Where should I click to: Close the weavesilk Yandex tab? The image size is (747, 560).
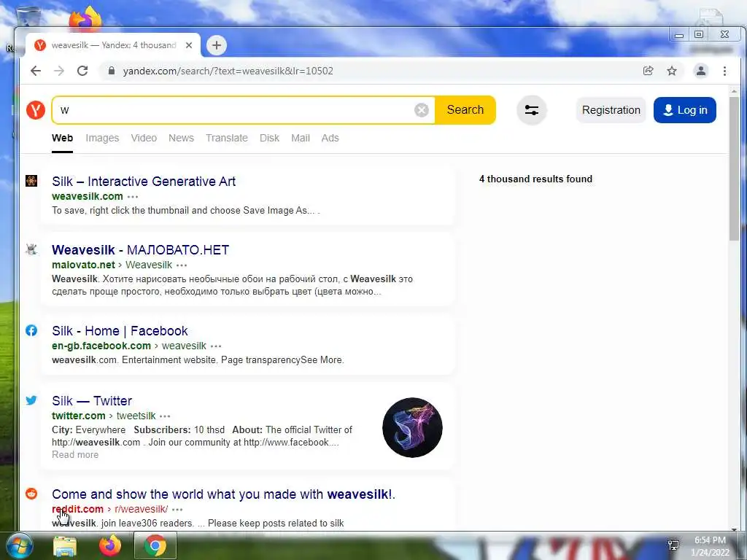coord(189,45)
